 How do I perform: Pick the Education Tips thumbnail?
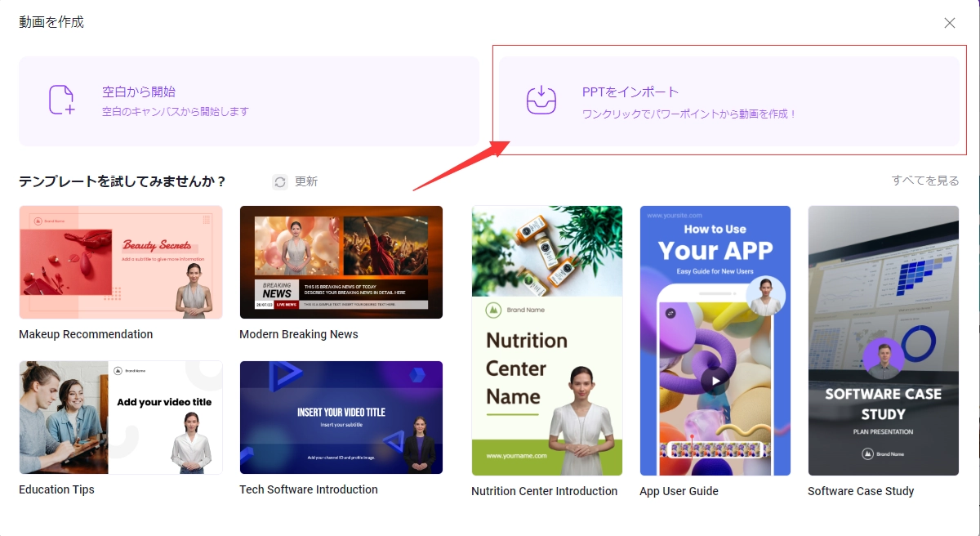pos(121,418)
